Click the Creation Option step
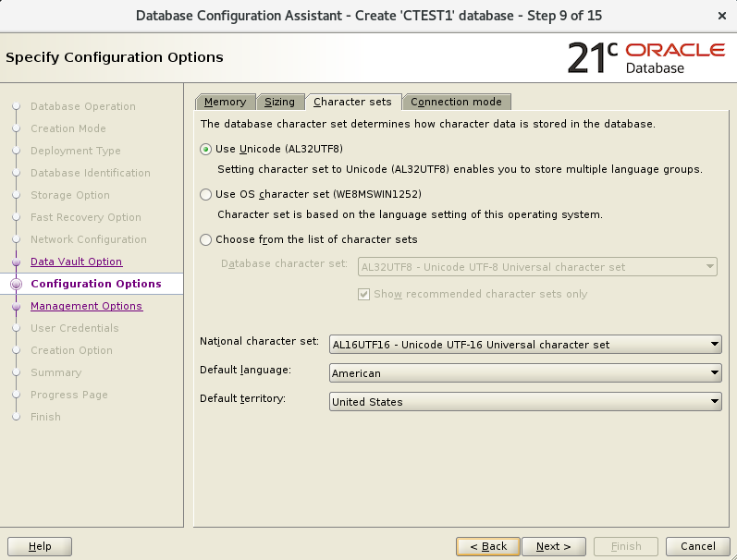737x560 pixels. [x=71, y=350]
